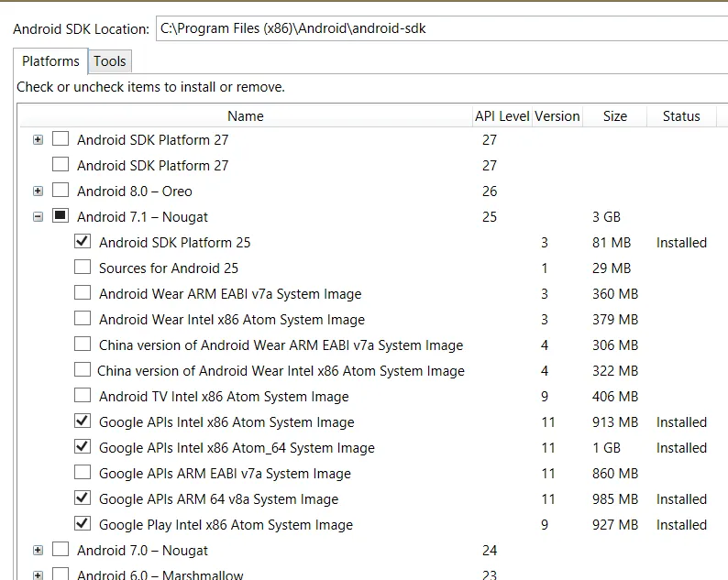Expand the first Android SDK Platform 27 row
This screenshot has width=728, height=580.
click(x=38, y=140)
